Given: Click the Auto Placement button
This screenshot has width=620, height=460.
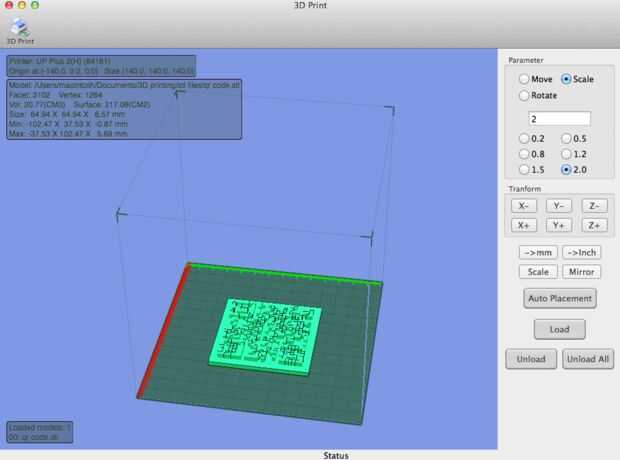Looking at the screenshot, I should point(560,299).
